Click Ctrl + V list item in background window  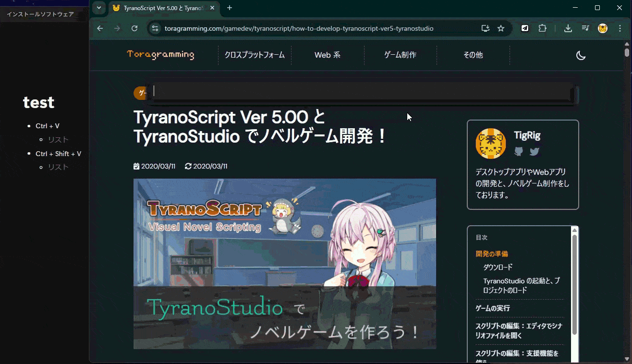[x=48, y=126]
